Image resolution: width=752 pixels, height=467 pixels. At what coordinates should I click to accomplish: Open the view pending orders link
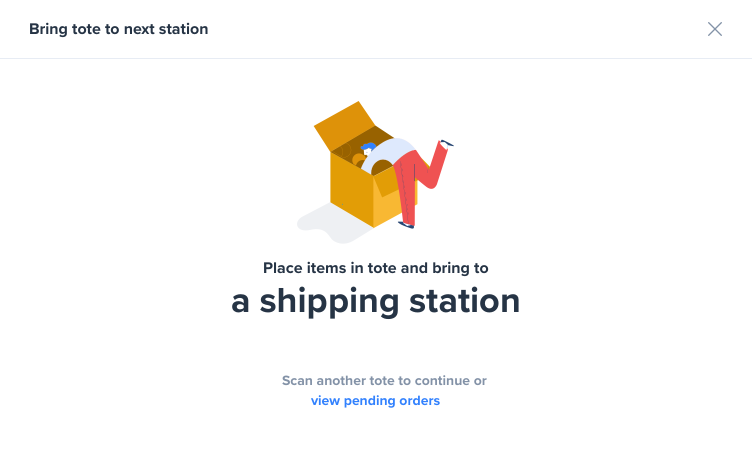click(x=375, y=400)
